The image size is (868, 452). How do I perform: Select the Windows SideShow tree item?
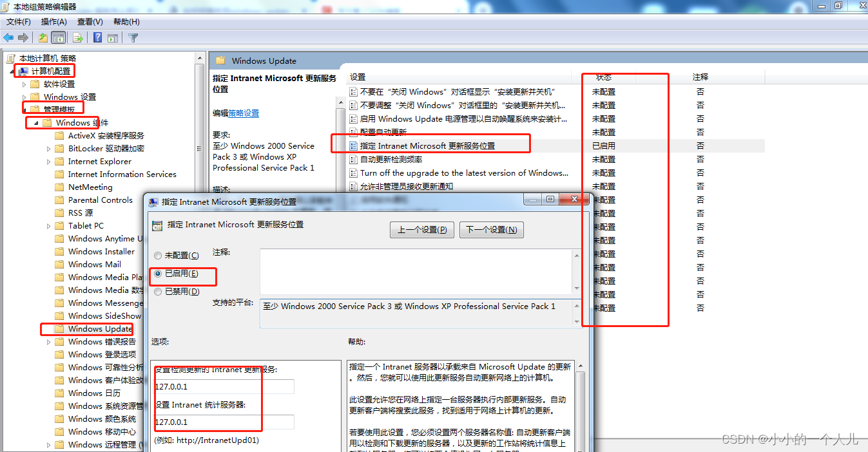104,316
